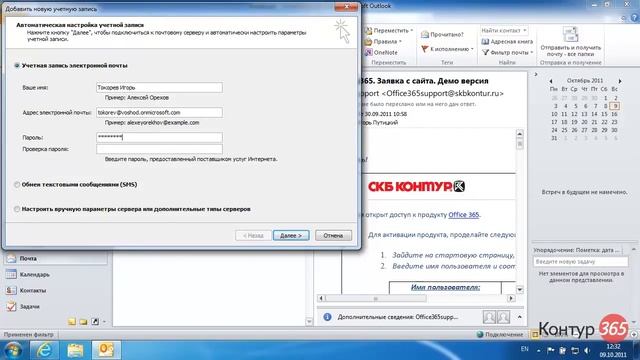Screen dimensions: 640x360
Task: Collapse the To-Do bar with the arrow
Action: pos(536,74)
